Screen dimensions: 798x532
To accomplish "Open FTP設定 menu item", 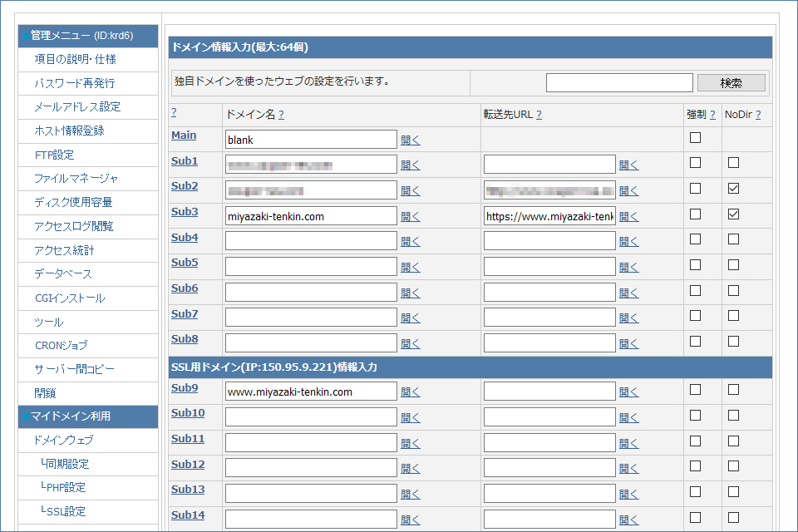I will (55, 155).
